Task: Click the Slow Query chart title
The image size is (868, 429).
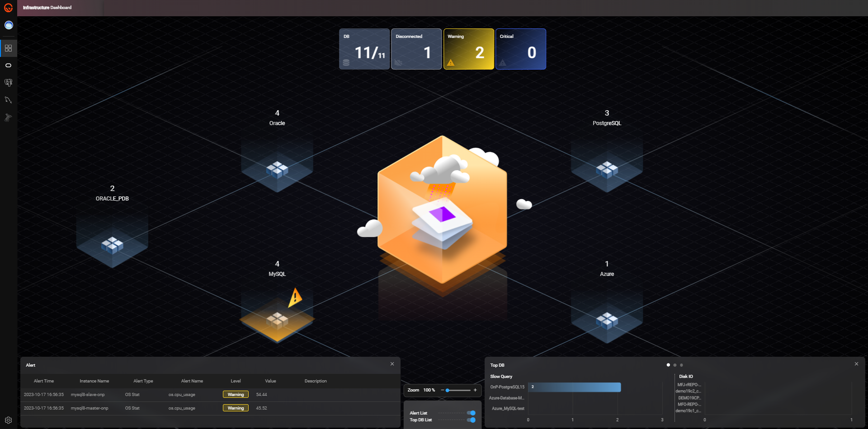Action: pyautogui.click(x=501, y=377)
